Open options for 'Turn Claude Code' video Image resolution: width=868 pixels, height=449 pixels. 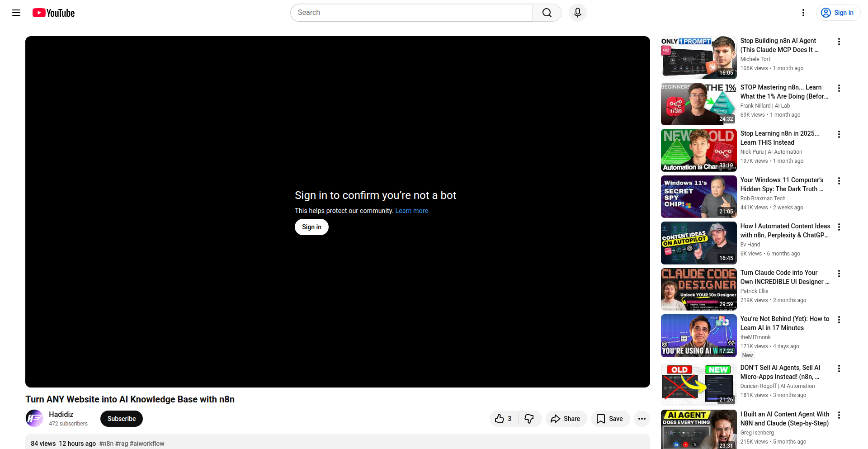[839, 274]
